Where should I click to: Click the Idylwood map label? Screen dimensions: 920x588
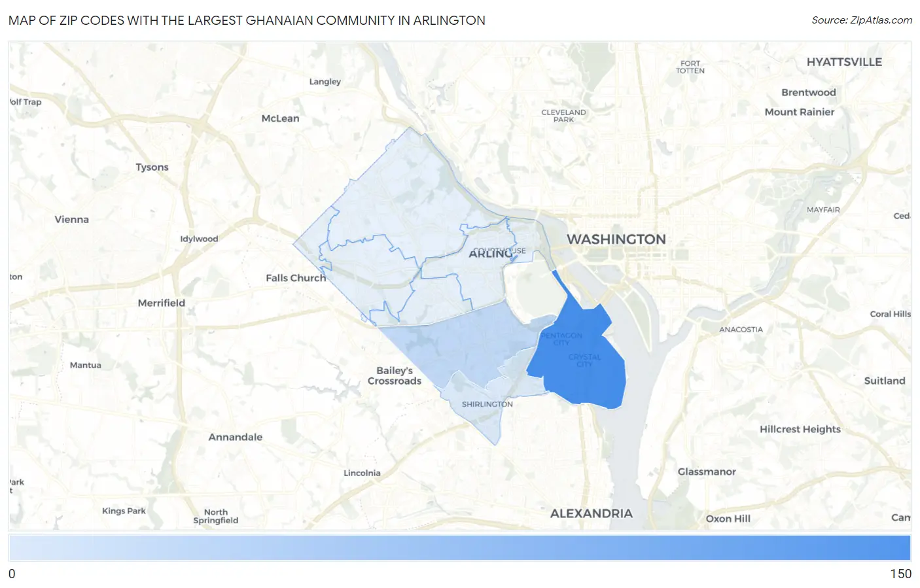199,239
